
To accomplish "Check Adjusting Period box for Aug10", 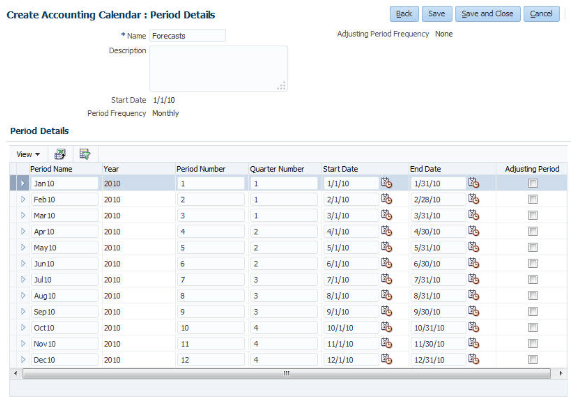I will (533, 295).
